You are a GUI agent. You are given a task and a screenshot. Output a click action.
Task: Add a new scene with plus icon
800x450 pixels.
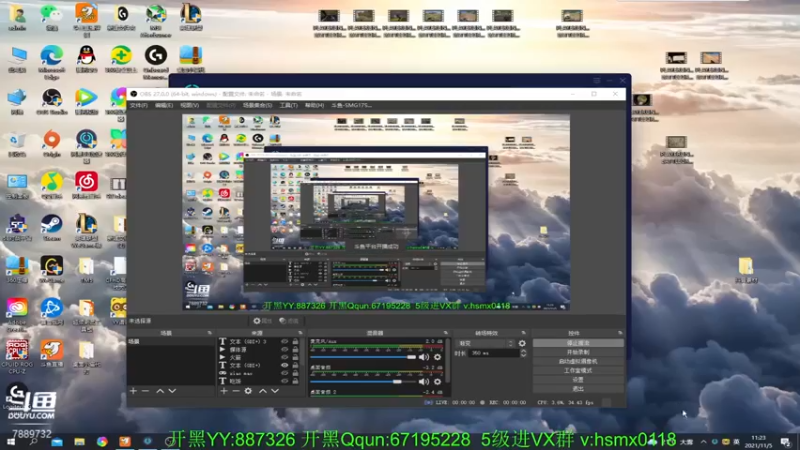(x=133, y=391)
